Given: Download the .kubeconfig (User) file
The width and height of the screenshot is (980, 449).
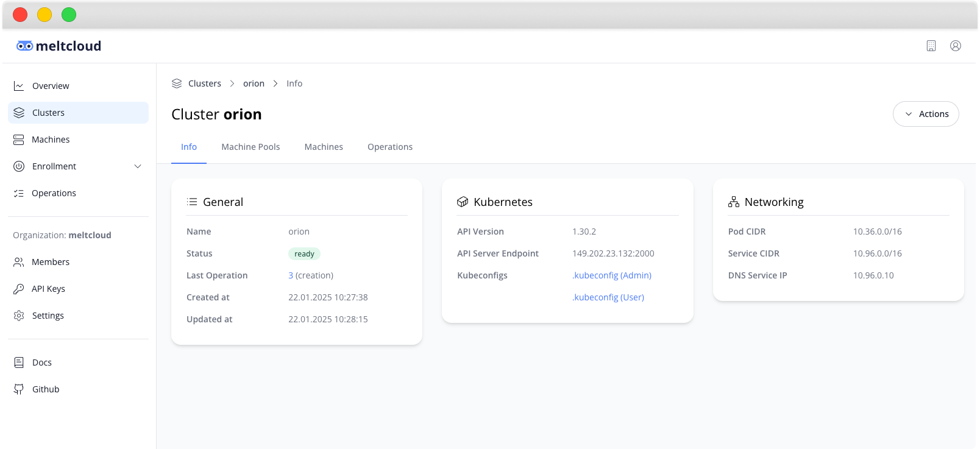Looking at the screenshot, I should (x=608, y=297).
